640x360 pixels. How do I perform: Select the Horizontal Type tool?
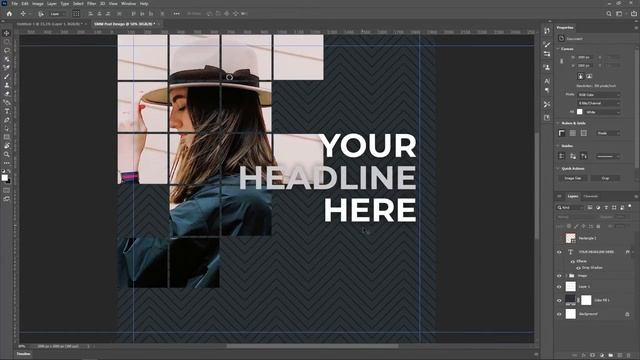7,111
